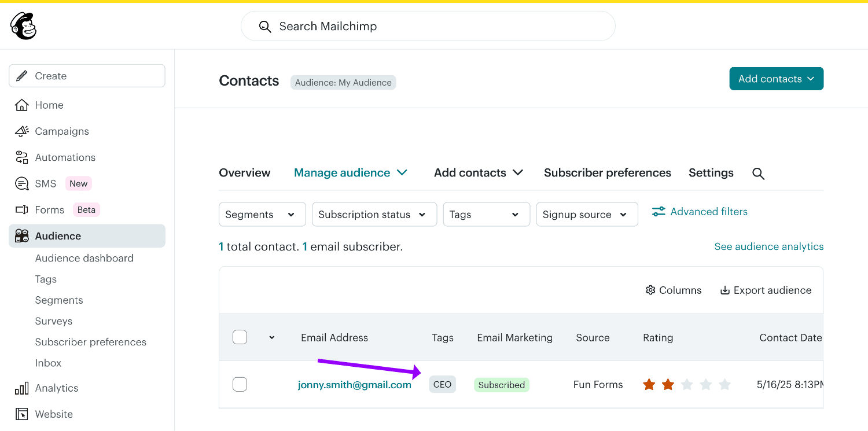Click the Columns gear icon
Screen dimensions: 868x431
coord(650,290)
